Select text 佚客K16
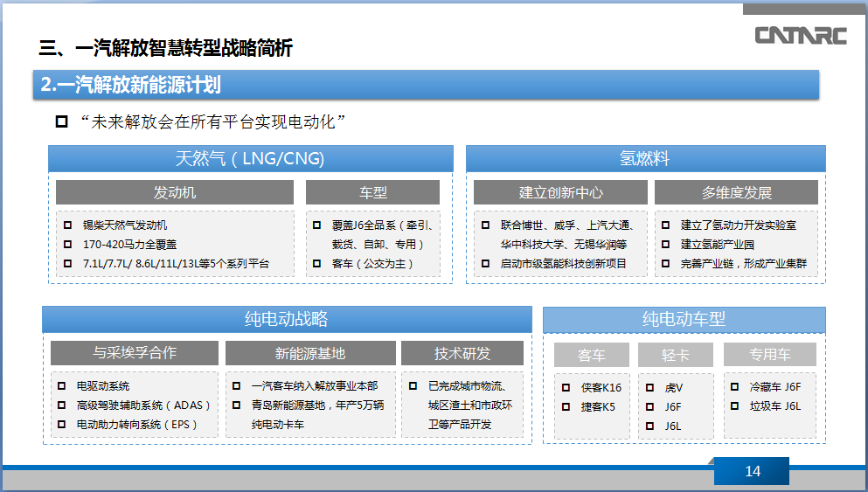The image size is (868, 492). 601,388
